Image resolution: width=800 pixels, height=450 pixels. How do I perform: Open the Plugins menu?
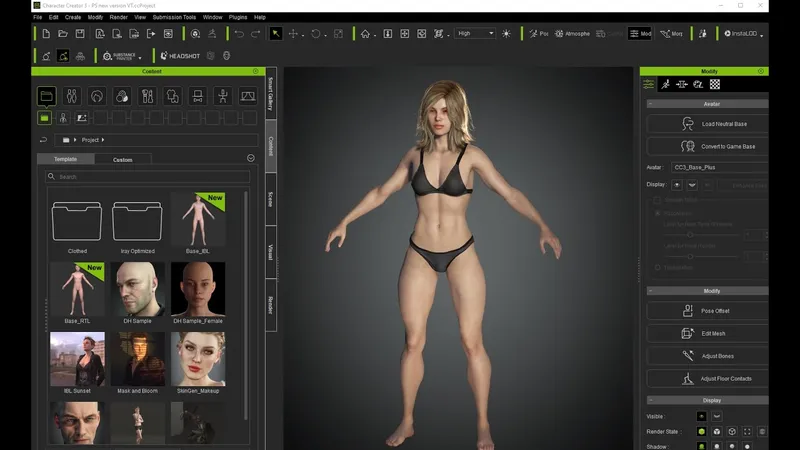[238, 17]
